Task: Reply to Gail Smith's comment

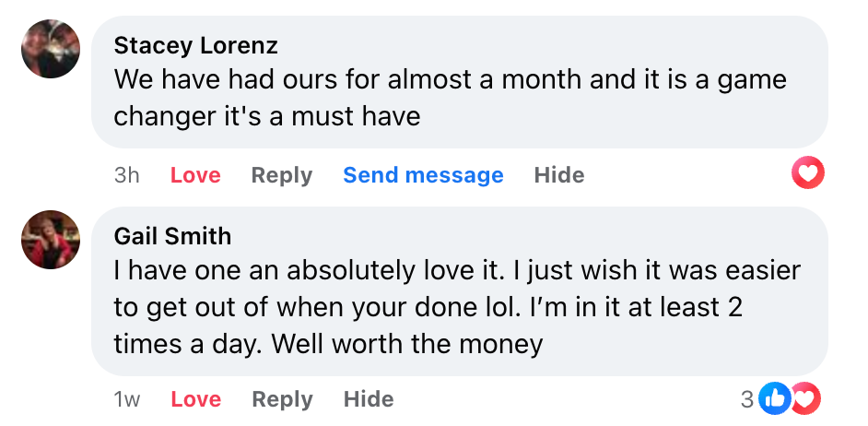Action: pos(282,399)
